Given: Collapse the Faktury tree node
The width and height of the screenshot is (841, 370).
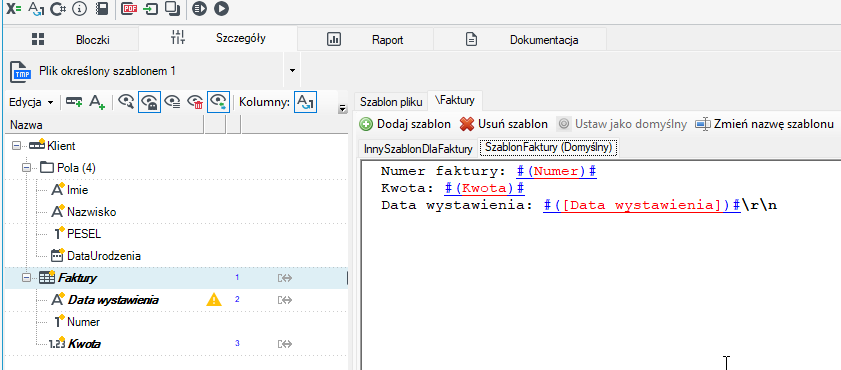Looking at the screenshot, I should click(x=26, y=278).
